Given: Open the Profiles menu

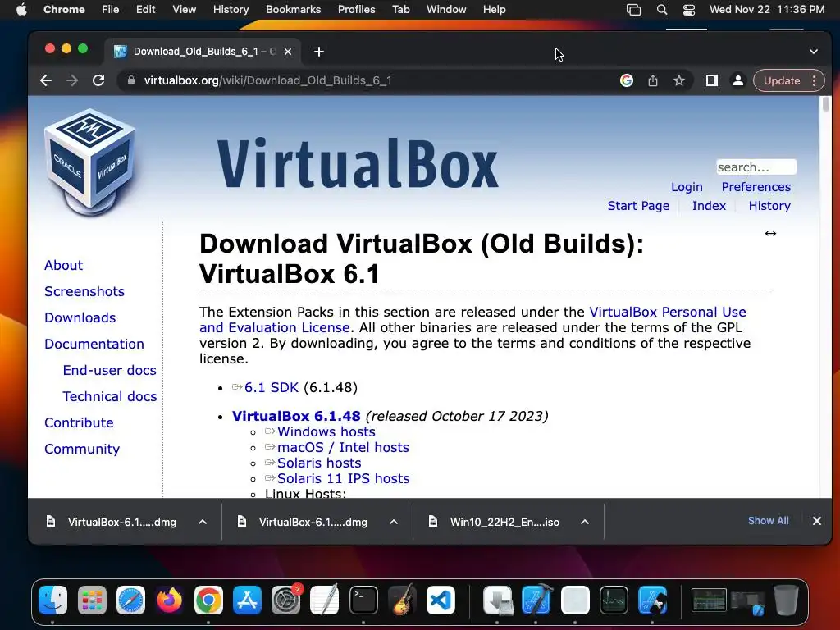Looking at the screenshot, I should click(356, 10).
